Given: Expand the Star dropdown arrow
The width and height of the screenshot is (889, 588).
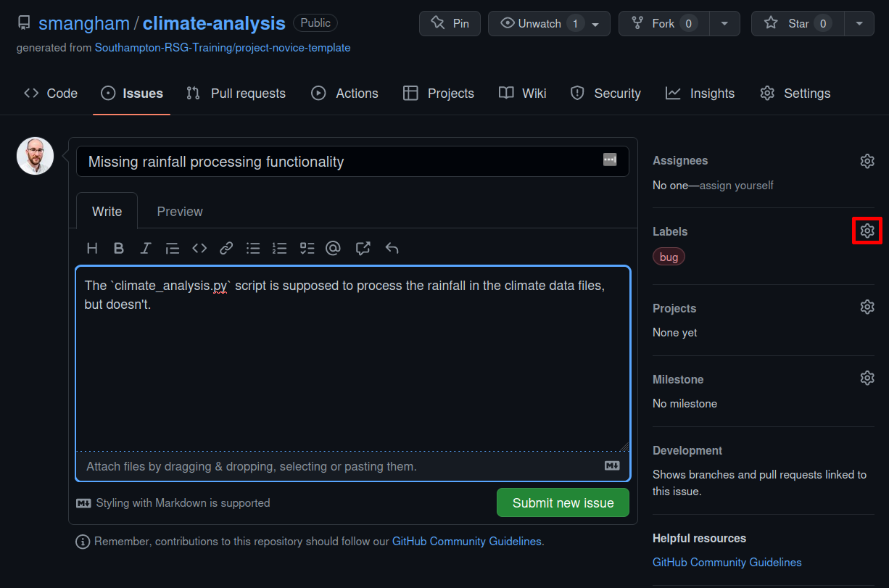Looking at the screenshot, I should click(859, 23).
